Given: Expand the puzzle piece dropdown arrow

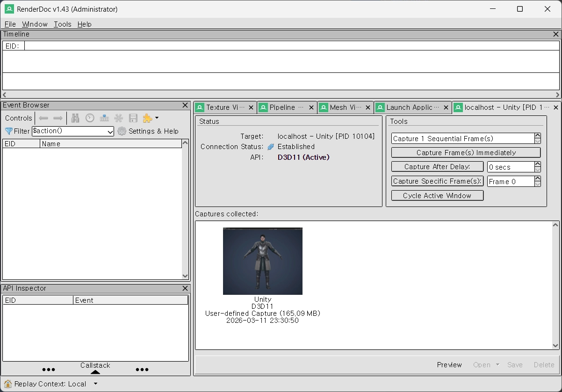Looking at the screenshot, I should (x=157, y=118).
